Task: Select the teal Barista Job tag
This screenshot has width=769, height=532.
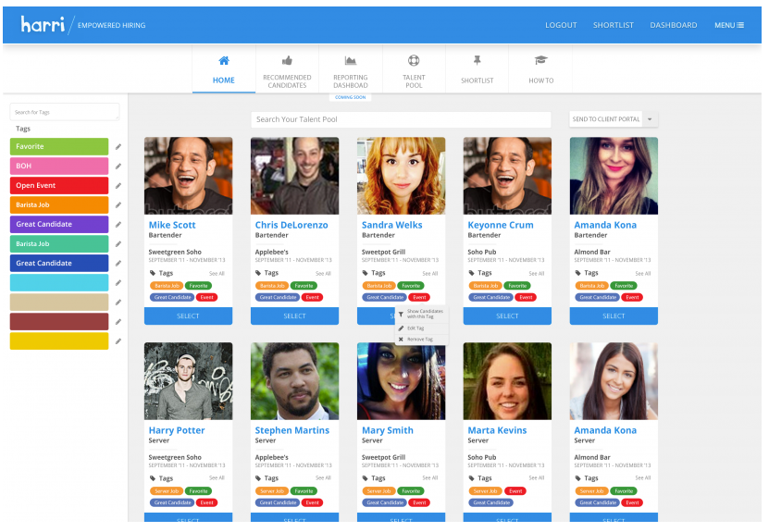Action: [x=59, y=243]
